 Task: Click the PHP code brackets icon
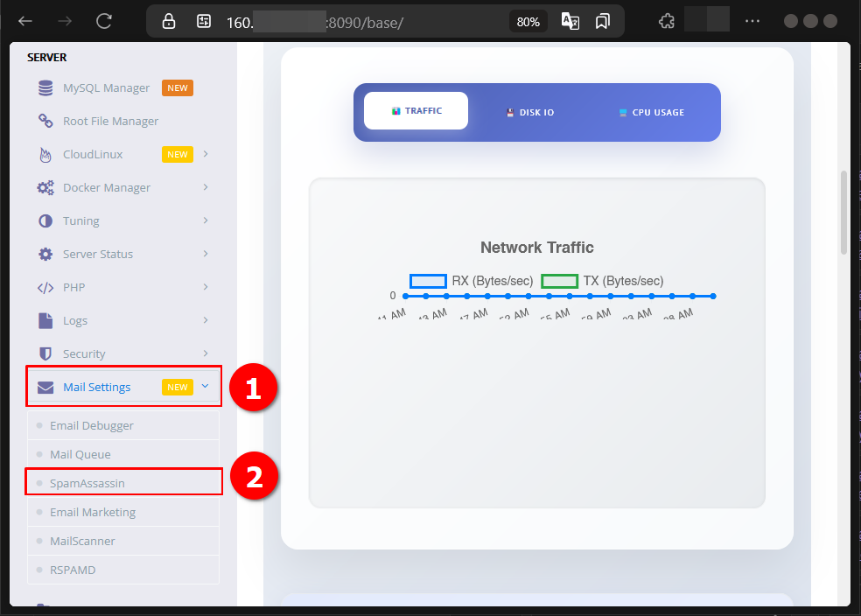tap(45, 288)
